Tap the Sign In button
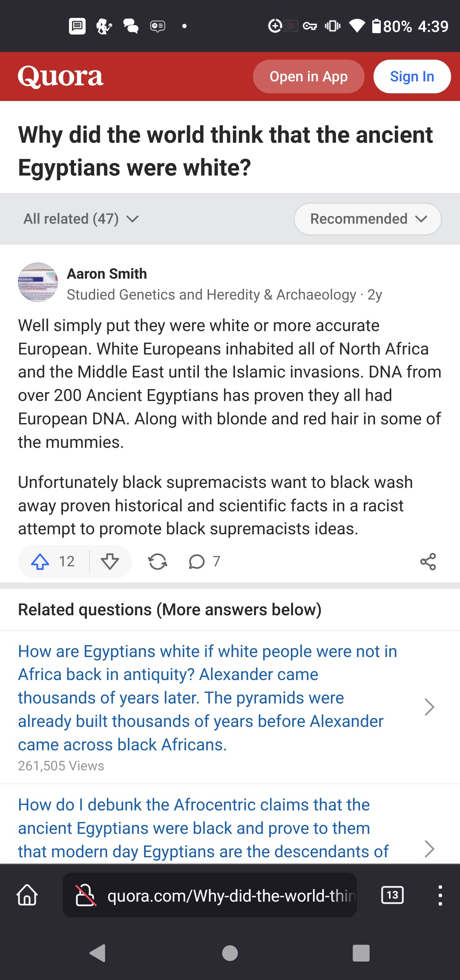The image size is (460, 980). point(412,77)
